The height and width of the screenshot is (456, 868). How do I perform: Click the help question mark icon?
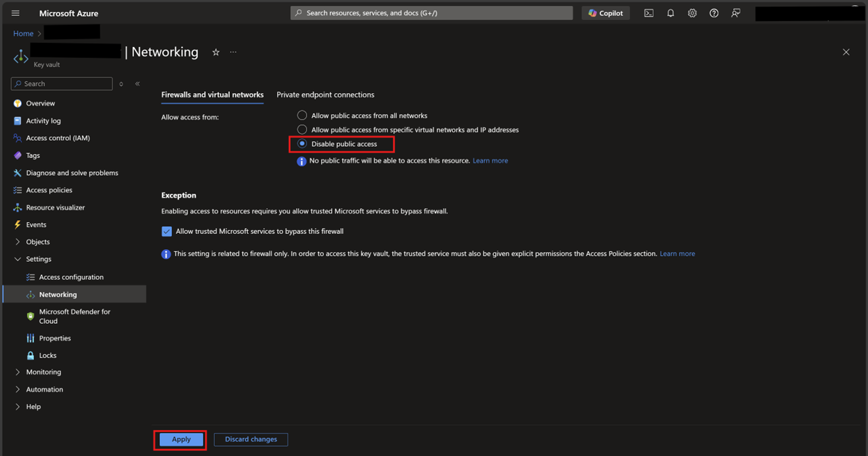pos(714,13)
